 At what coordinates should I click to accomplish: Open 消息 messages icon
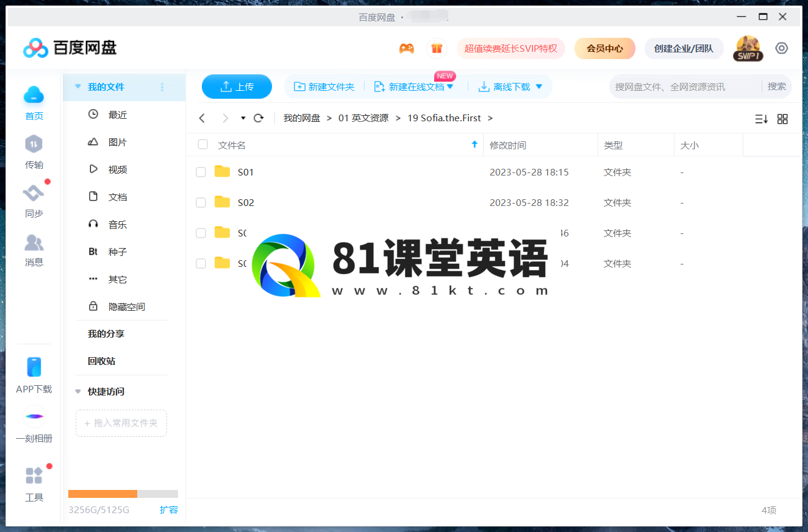[34, 243]
